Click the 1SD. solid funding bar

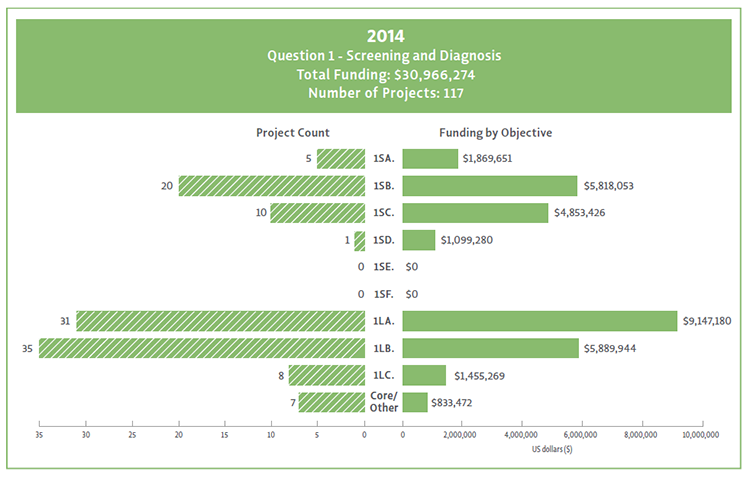click(419, 240)
